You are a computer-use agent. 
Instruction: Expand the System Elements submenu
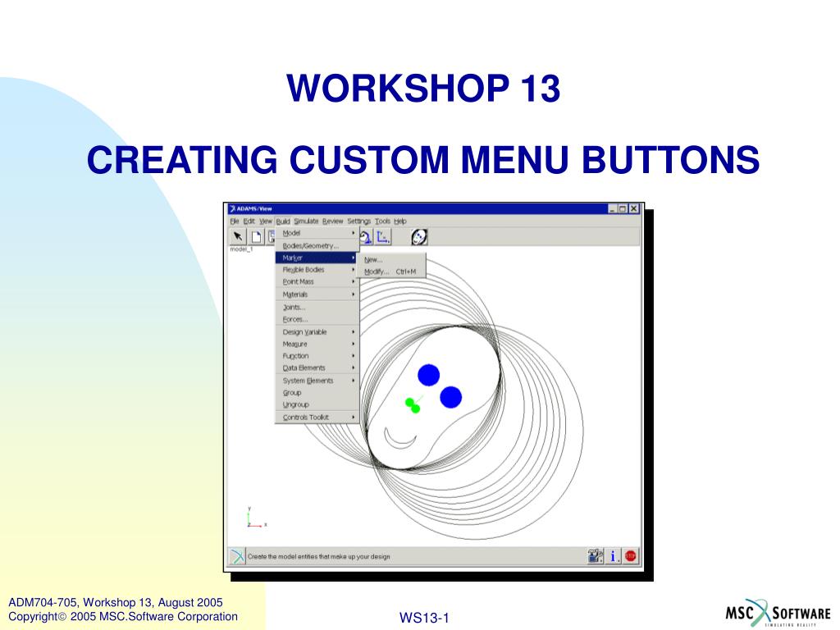coord(317,381)
